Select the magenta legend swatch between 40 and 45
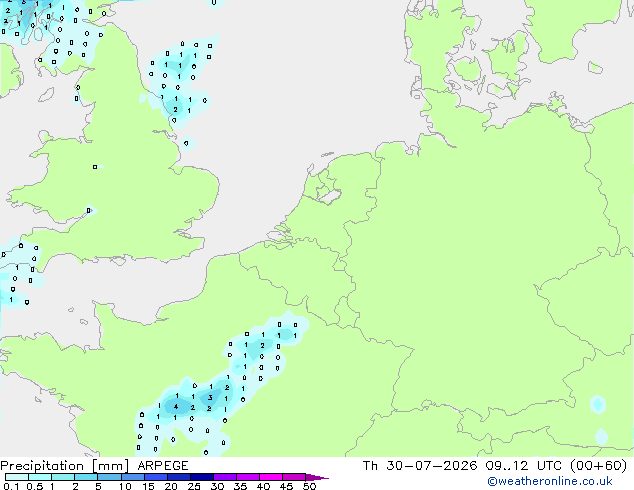Viewport: 634px width, 490px height. click(x=271, y=477)
